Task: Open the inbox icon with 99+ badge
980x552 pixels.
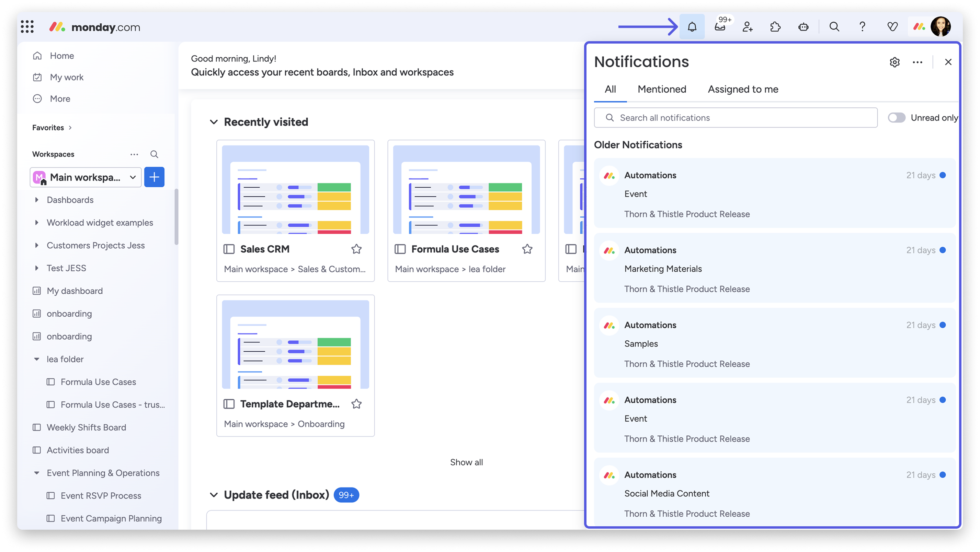Action: click(x=720, y=27)
